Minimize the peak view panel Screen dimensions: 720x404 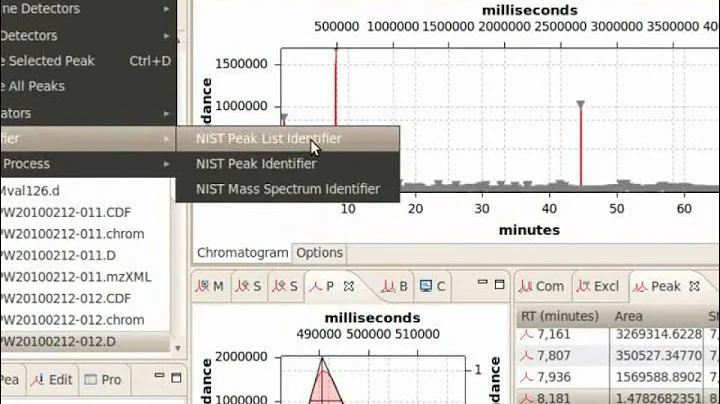coord(482,283)
